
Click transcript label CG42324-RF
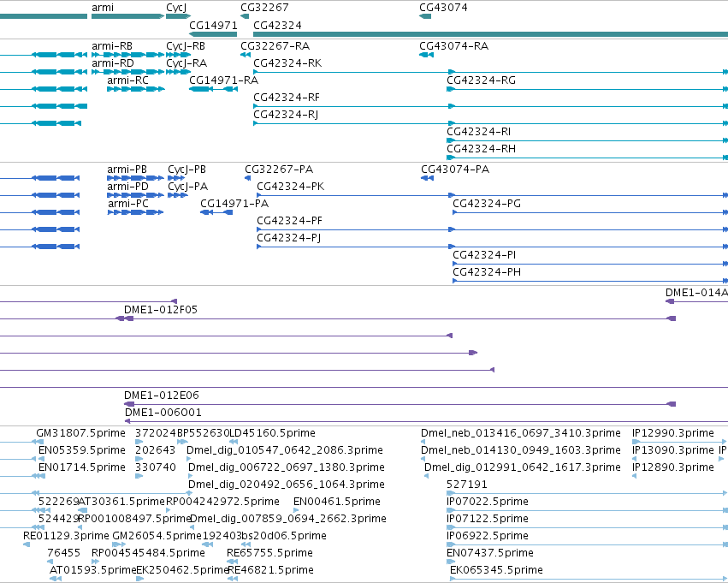point(287,98)
